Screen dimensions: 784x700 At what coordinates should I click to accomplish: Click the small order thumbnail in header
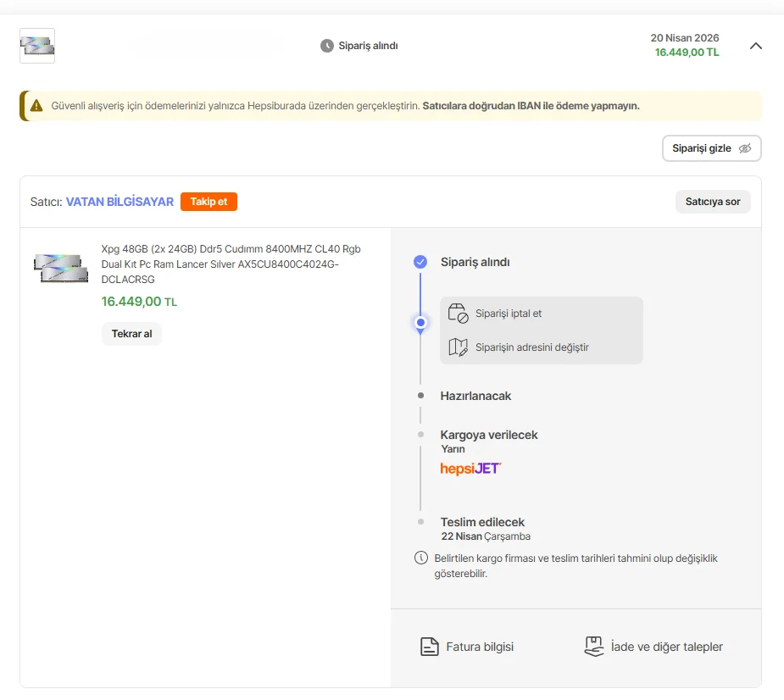pyautogui.click(x=37, y=46)
